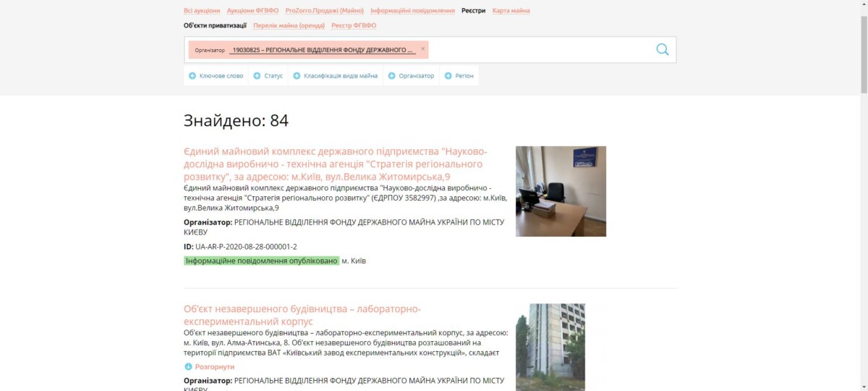Click the unfinished building thumbnail
The width and height of the screenshot is (868, 391).
tap(550, 347)
